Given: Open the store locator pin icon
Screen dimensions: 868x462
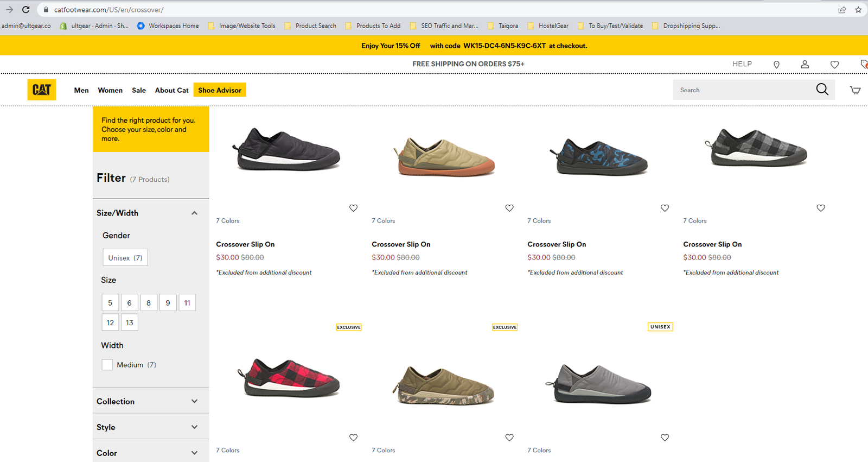Looking at the screenshot, I should tap(776, 65).
